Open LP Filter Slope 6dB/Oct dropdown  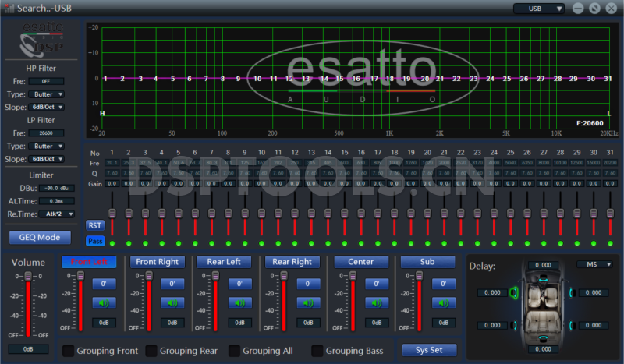click(46, 159)
